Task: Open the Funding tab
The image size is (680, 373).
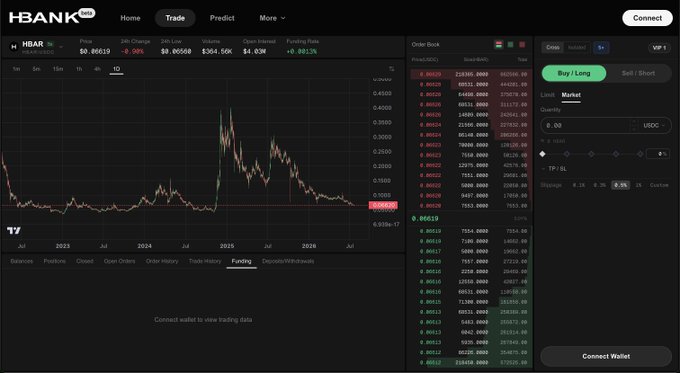Action: pyautogui.click(x=242, y=261)
